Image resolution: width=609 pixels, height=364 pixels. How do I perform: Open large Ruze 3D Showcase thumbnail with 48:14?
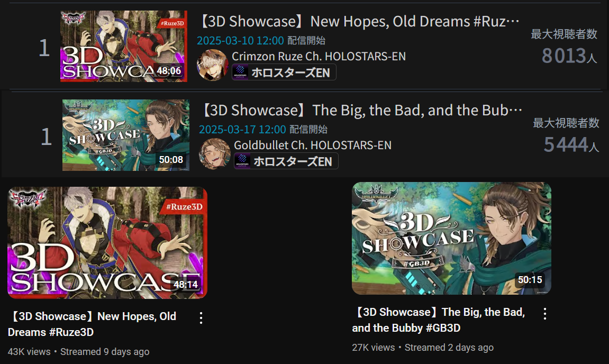tap(107, 243)
